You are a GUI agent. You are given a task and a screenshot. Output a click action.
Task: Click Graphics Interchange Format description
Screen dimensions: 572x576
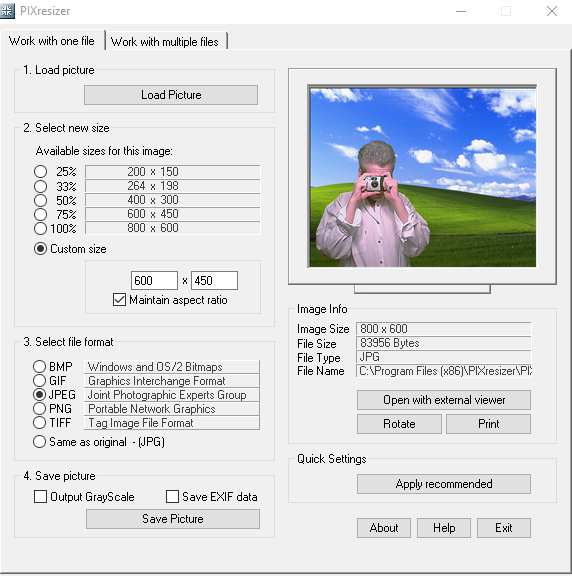172,381
